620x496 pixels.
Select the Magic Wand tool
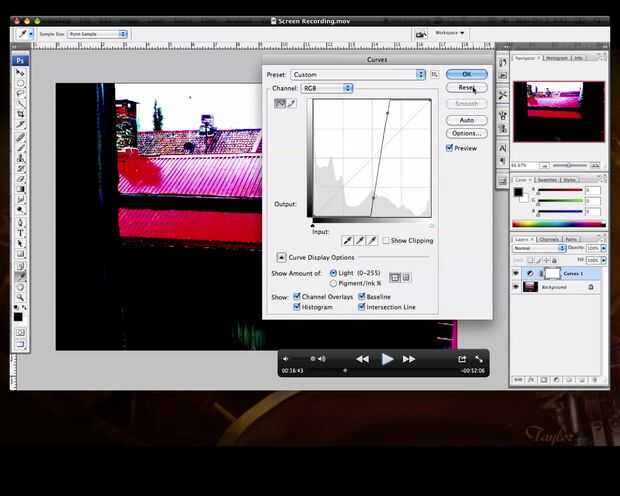(x=20, y=104)
